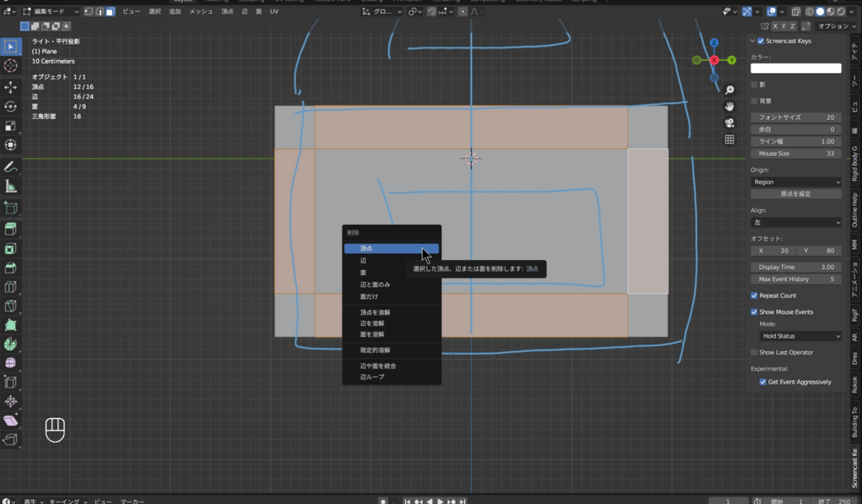862x504 pixels.
Task: Click the 原点を設定 button
Action: pyautogui.click(x=796, y=195)
